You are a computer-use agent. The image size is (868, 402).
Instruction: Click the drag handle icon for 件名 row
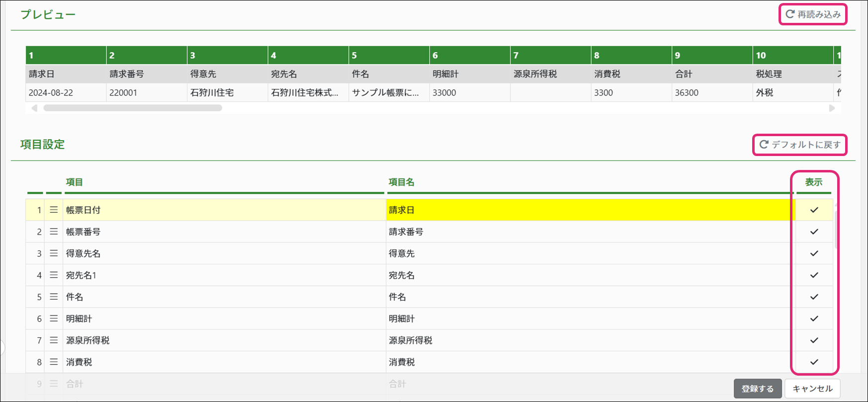[x=54, y=297]
